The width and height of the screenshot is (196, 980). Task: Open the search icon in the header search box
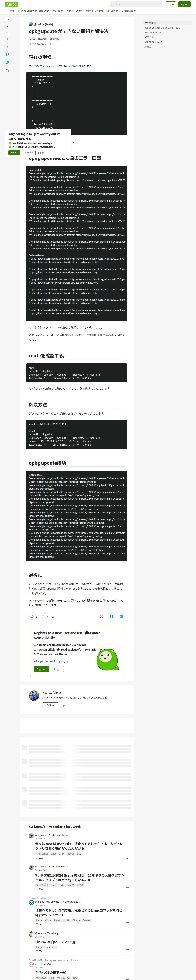pos(113,5)
